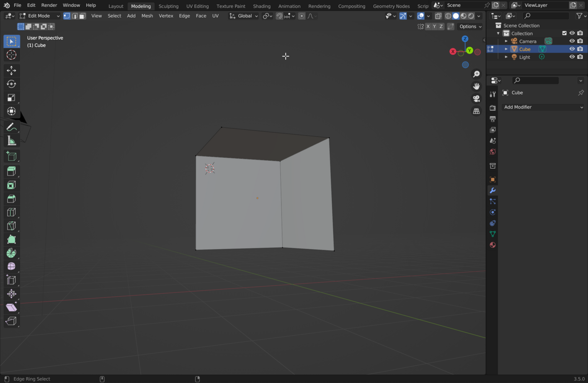Hide the Camera in viewport
The height and width of the screenshot is (383, 588).
tap(572, 41)
